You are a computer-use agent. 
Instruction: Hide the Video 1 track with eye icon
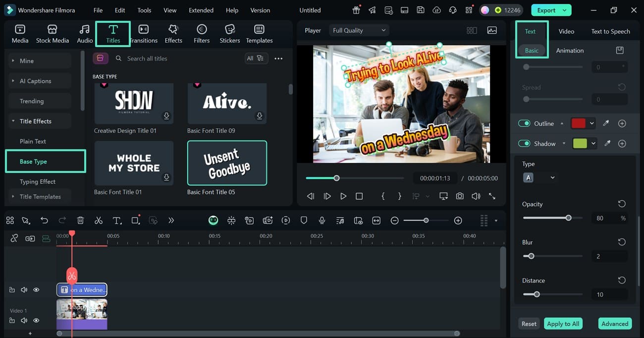point(36,321)
